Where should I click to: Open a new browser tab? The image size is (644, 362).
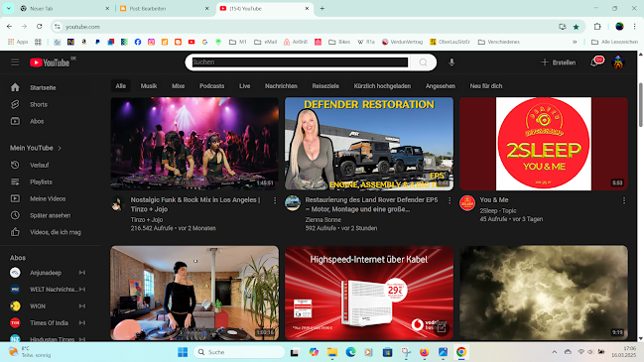point(322,8)
